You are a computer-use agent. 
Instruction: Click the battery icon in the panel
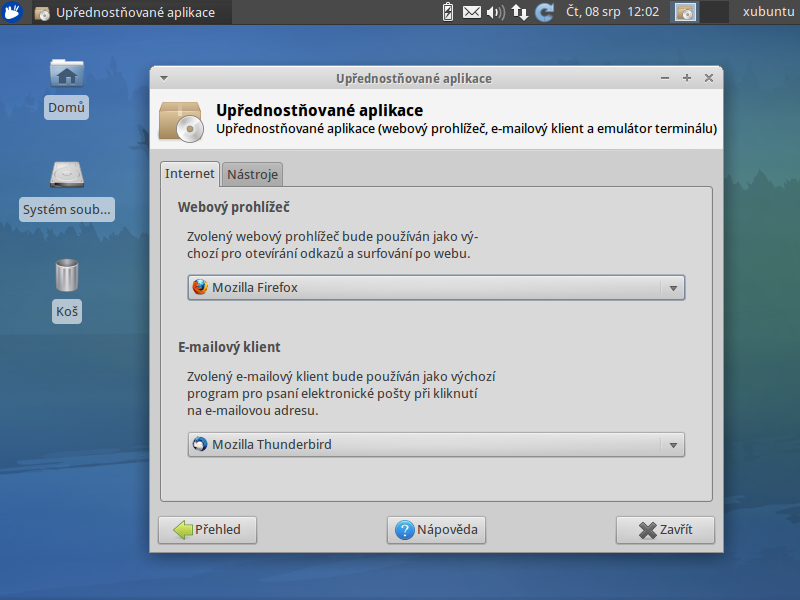click(x=448, y=11)
